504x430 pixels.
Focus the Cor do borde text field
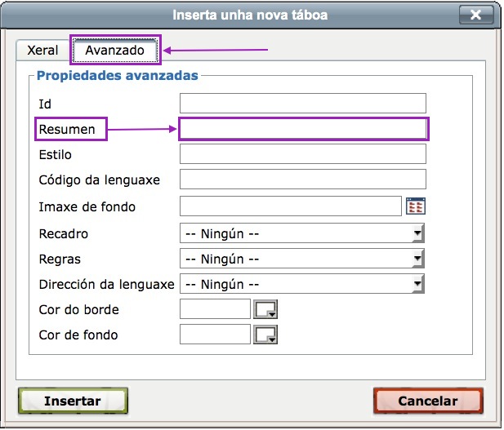point(216,310)
